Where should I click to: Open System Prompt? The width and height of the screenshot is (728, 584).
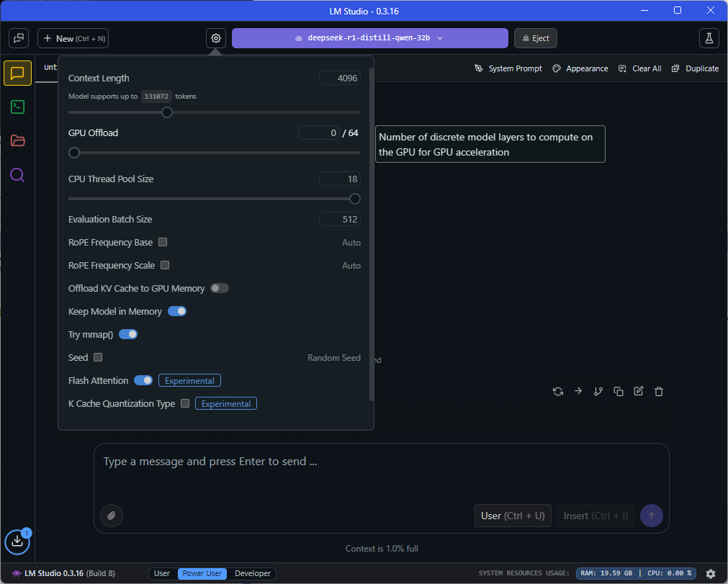coord(508,68)
